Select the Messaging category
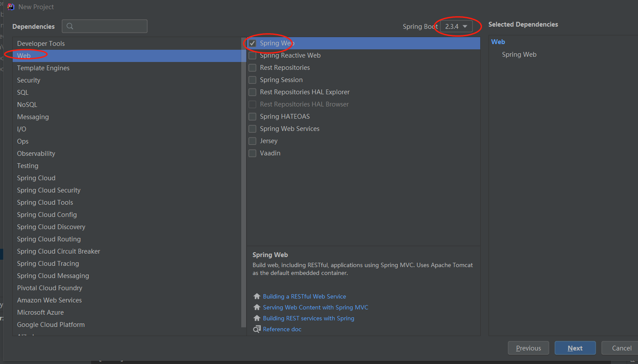Screen dimensions: 638x364 pyautogui.click(x=127, y=117)
